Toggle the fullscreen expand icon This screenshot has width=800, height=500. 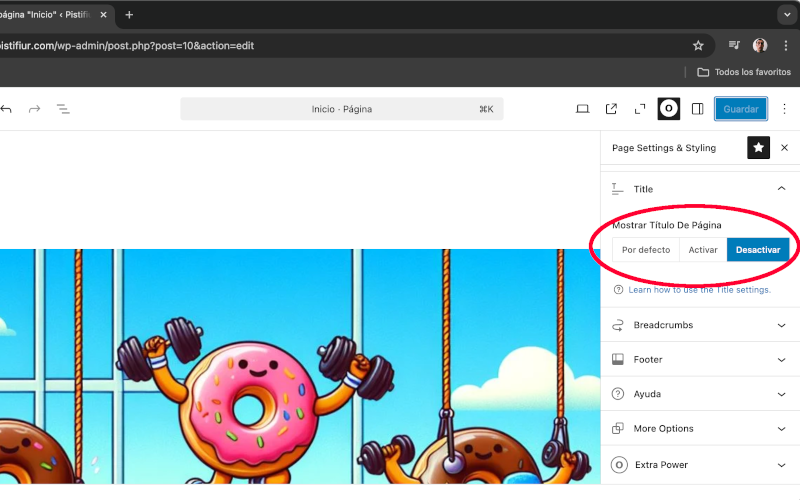(640, 109)
